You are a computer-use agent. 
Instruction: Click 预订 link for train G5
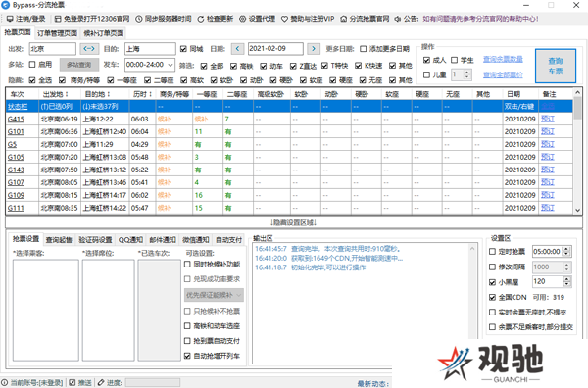click(x=548, y=144)
